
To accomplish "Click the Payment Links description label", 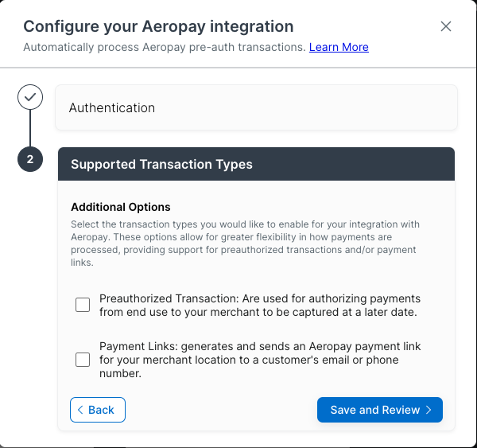I will pos(260,360).
